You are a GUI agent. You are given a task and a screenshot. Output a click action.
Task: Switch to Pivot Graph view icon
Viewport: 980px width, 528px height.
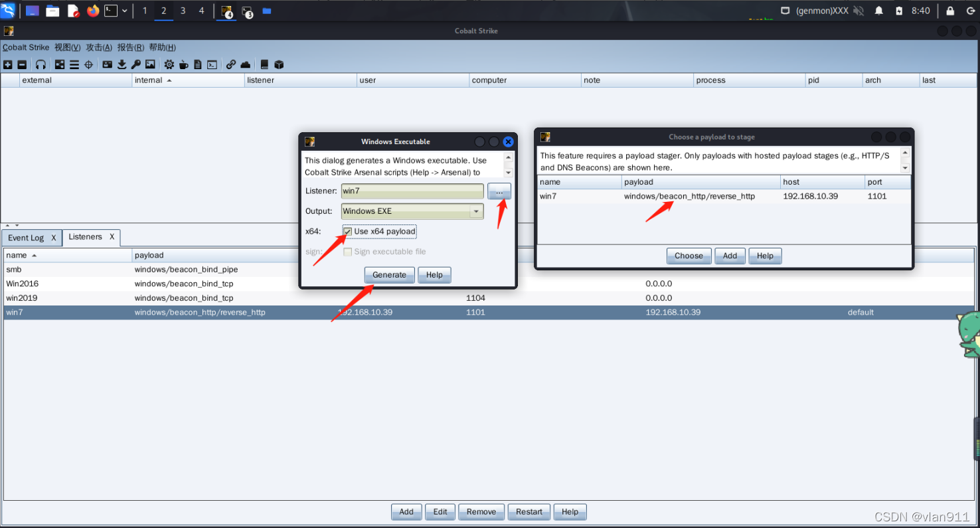pyautogui.click(x=60, y=64)
